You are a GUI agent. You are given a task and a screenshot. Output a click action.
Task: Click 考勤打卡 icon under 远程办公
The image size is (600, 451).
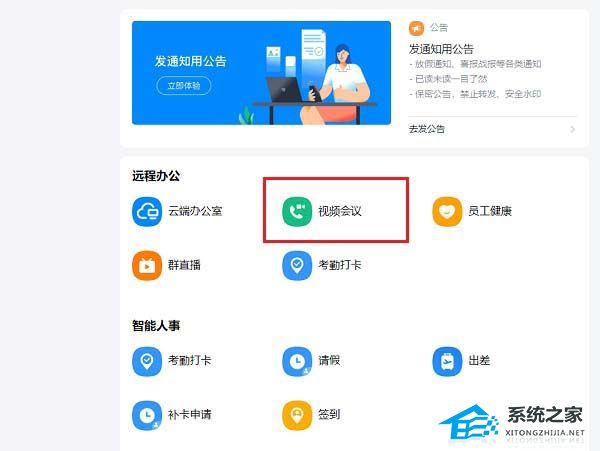pyautogui.click(x=297, y=265)
